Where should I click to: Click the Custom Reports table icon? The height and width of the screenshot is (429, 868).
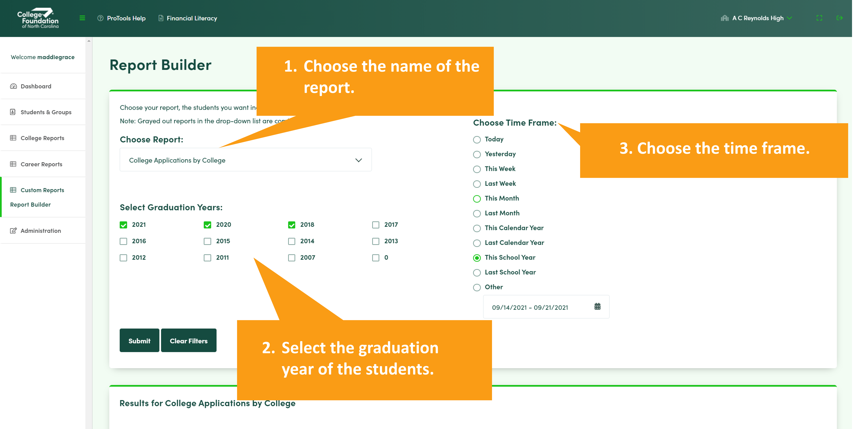pyautogui.click(x=13, y=190)
